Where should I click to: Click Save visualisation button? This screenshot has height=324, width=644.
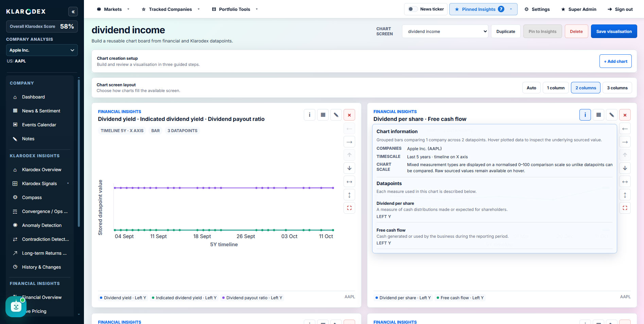[614, 31]
